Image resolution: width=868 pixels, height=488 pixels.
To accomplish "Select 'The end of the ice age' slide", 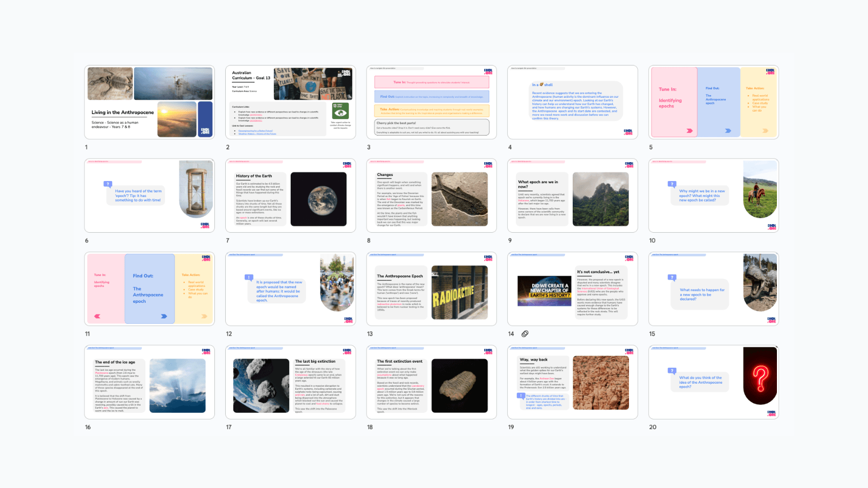I will (x=149, y=382).
